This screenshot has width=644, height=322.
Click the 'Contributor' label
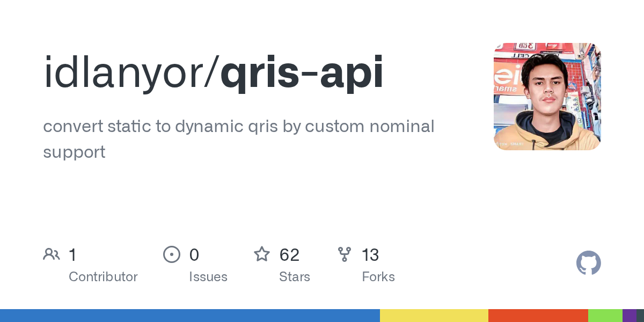point(103,277)
